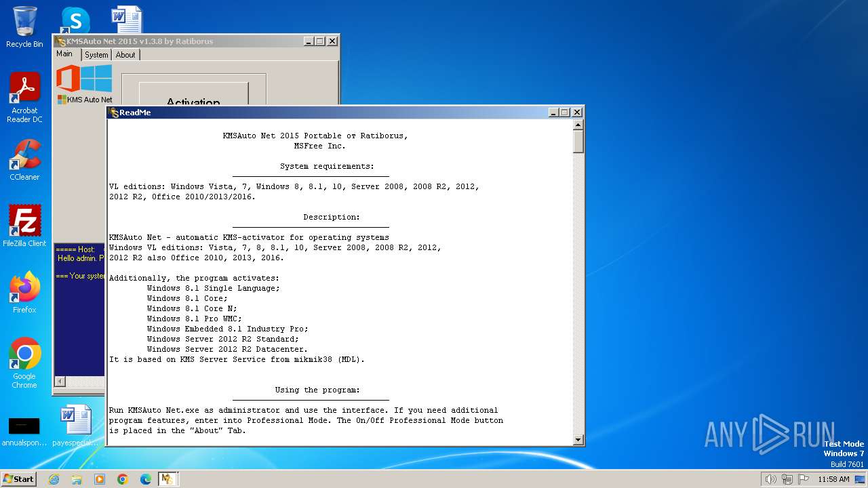Click 'Windows Embedded 8.1 Industry Pro;' line
The width and height of the screenshot is (868, 488).
coord(228,329)
